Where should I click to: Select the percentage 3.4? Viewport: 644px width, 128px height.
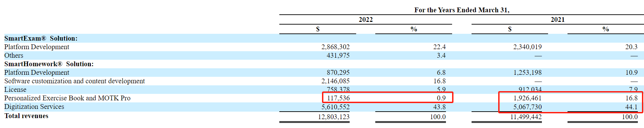click(441, 55)
